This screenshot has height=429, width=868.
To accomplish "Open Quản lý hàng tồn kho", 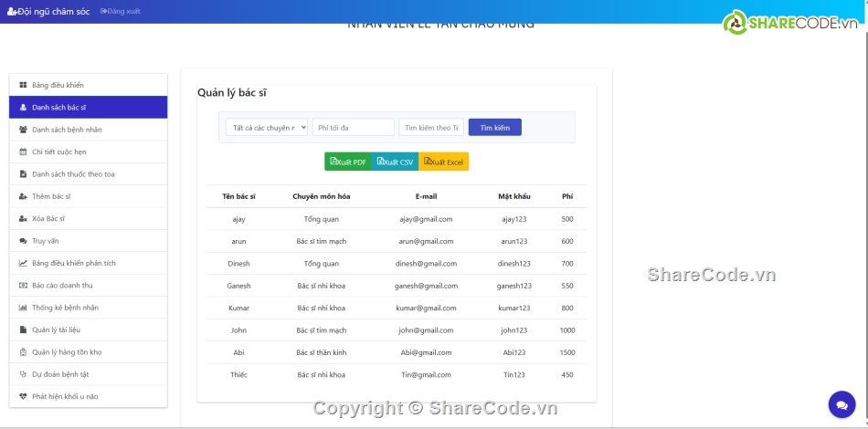I will tap(88, 352).
